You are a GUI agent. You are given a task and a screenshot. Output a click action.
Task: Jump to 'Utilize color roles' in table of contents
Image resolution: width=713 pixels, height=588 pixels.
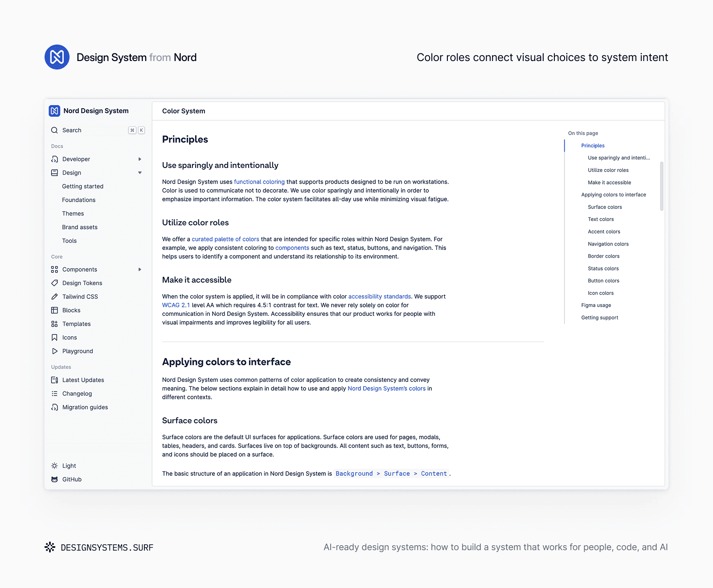point(608,170)
